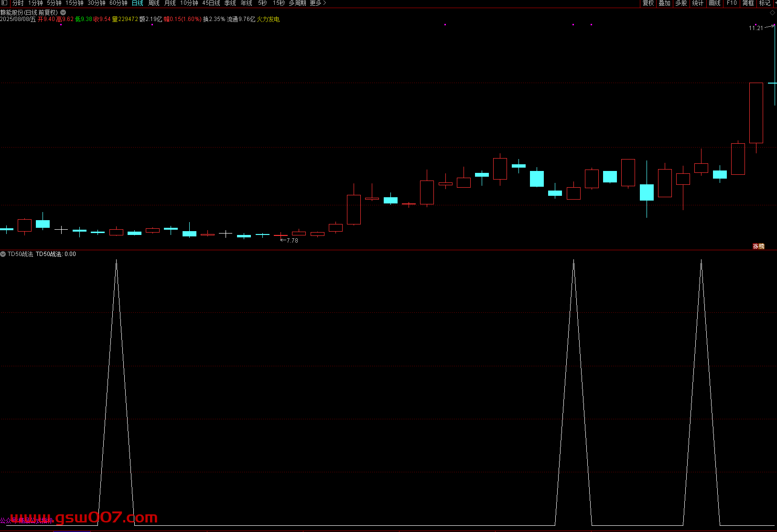The height and width of the screenshot is (532, 777).
Task: Click the TD50战法: 0.00 indicator value
Action: click(56, 254)
